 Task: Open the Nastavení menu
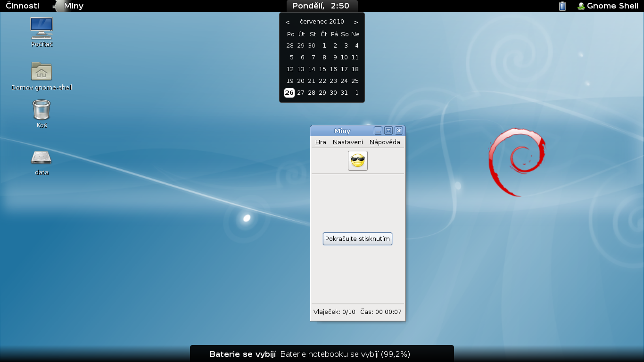pos(348,142)
